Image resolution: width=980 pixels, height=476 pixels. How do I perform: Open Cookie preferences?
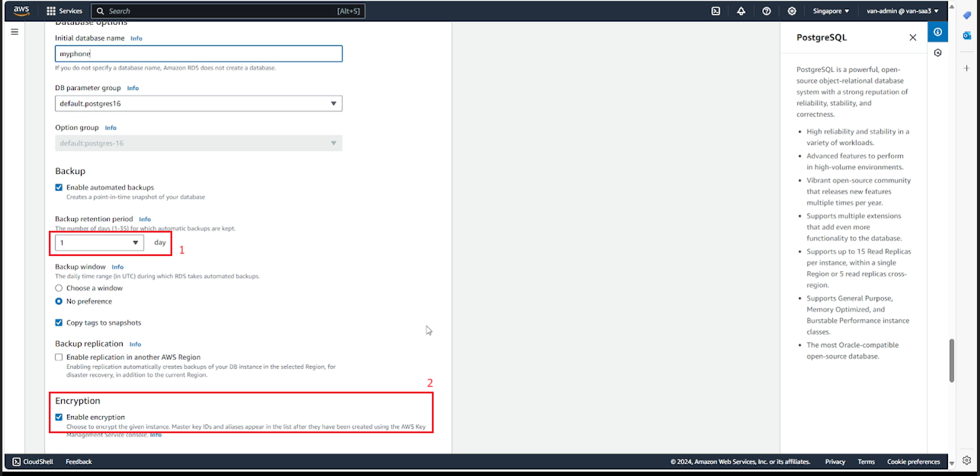(x=913, y=462)
